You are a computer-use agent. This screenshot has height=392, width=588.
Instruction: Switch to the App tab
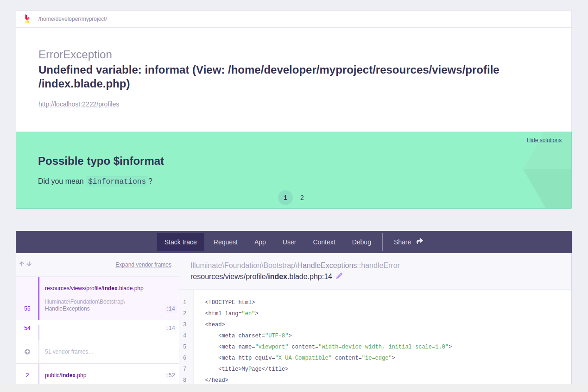pos(260,242)
